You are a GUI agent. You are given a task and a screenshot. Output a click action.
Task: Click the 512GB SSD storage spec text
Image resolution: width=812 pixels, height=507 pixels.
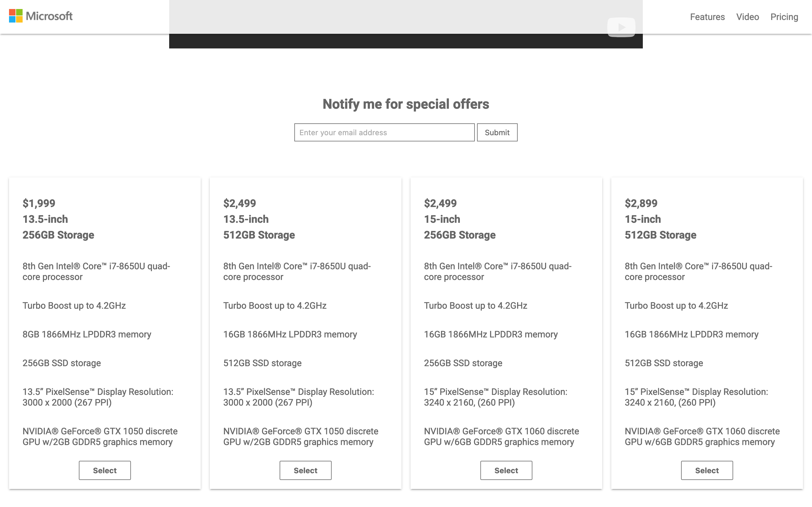pyautogui.click(x=262, y=363)
